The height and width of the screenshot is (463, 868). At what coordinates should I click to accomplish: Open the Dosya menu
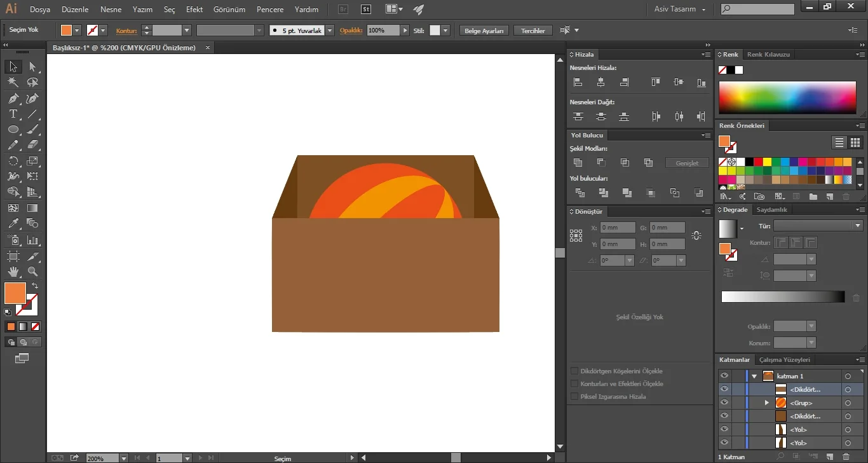[40, 10]
